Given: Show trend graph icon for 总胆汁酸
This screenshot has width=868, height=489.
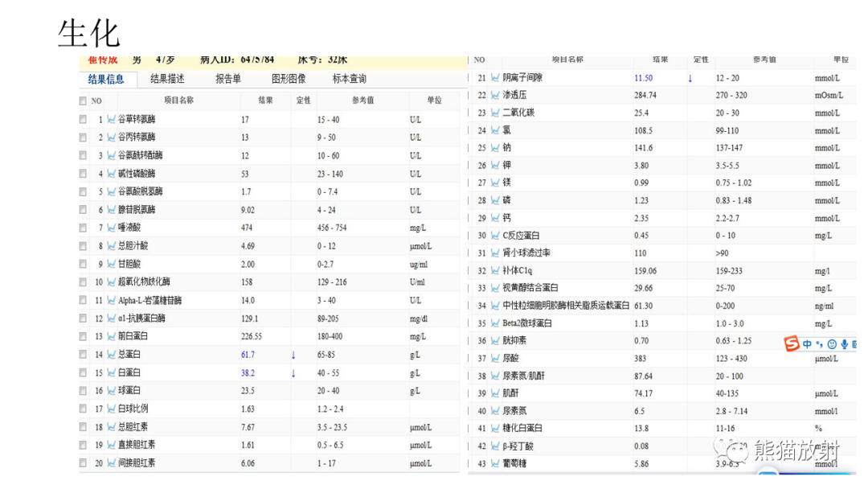Looking at the screenshot, I should [x=111, y=245].
